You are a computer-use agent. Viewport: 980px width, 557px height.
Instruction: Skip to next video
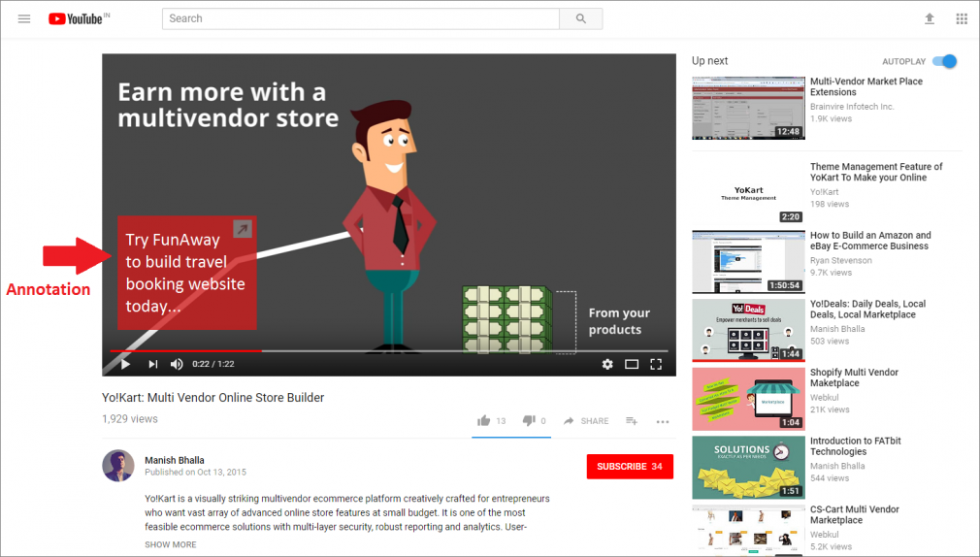click(x=152, y=364)
